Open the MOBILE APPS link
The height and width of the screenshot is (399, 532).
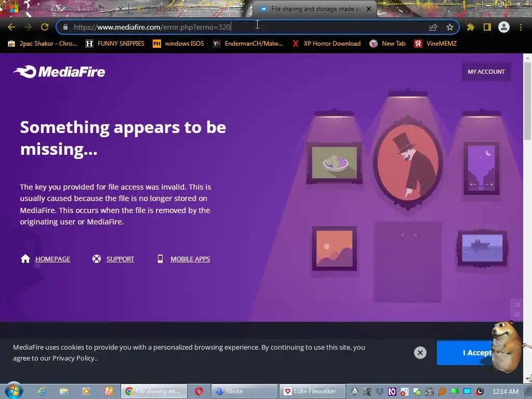coord(190,259)
